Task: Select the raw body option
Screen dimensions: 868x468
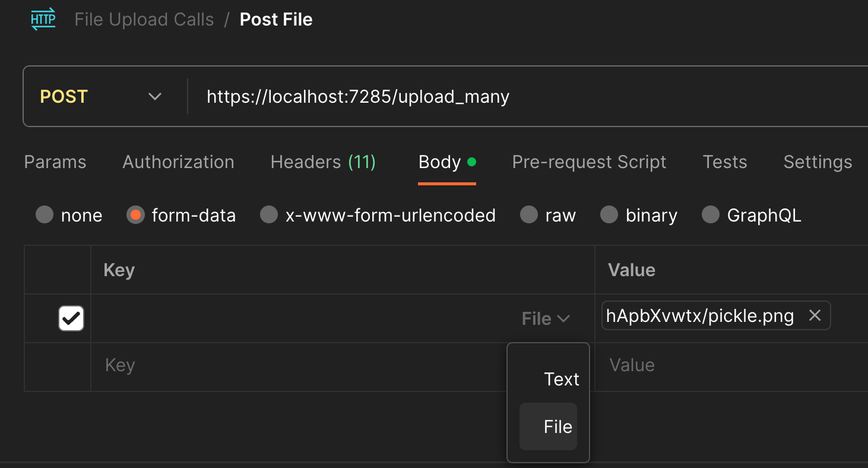Action: click(529, 215)
